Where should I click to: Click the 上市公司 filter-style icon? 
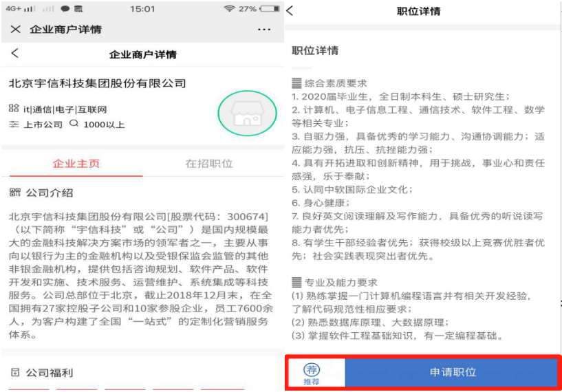[14, 124]
